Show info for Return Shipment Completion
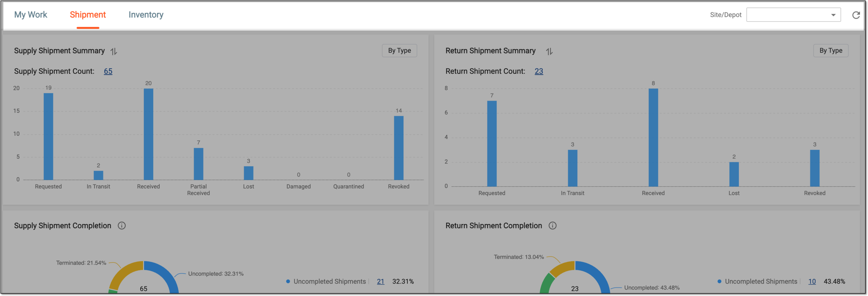 [x=552, y=226]
